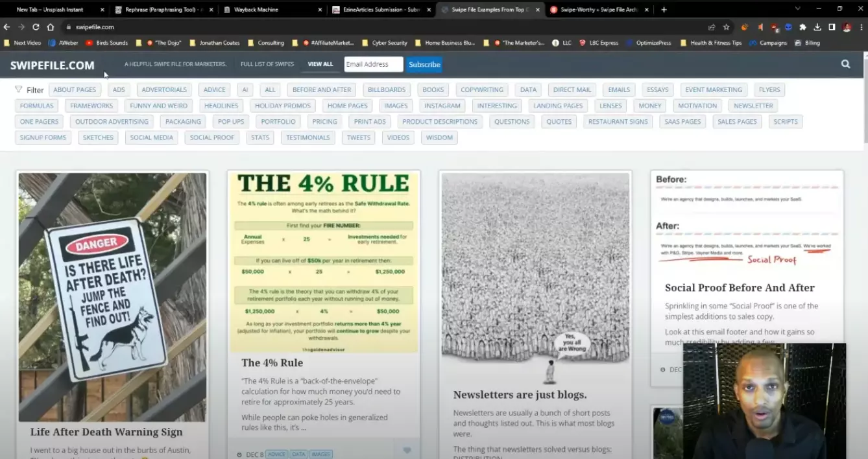868x459 pixels.
Task: Reload the page with the refresh icon
Action: click(35, 28)
